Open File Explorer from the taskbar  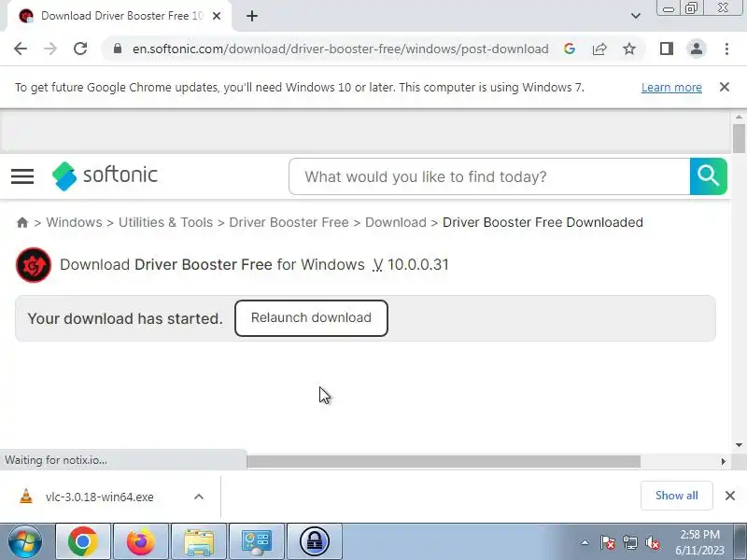coord(199,541)
